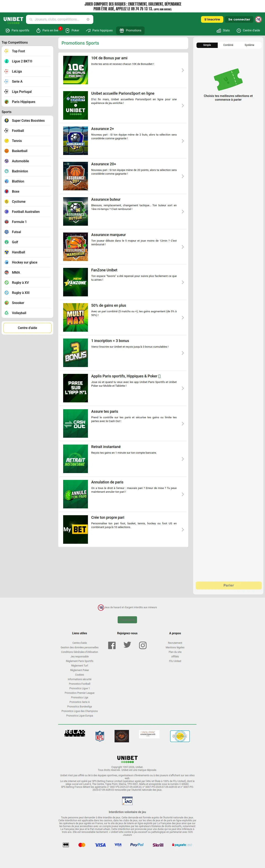Expand the FanZone Unibet chevron
This screenshot has height=868, width=265.
[183, 282]
